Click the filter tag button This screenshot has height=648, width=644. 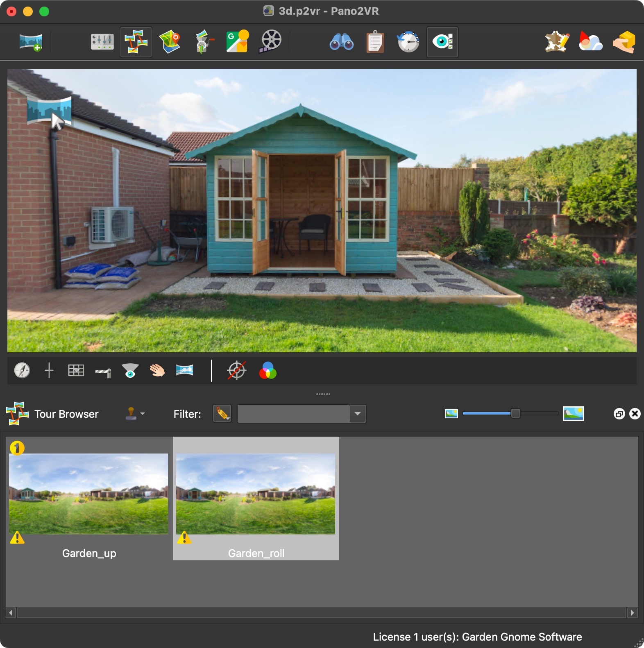222,414
